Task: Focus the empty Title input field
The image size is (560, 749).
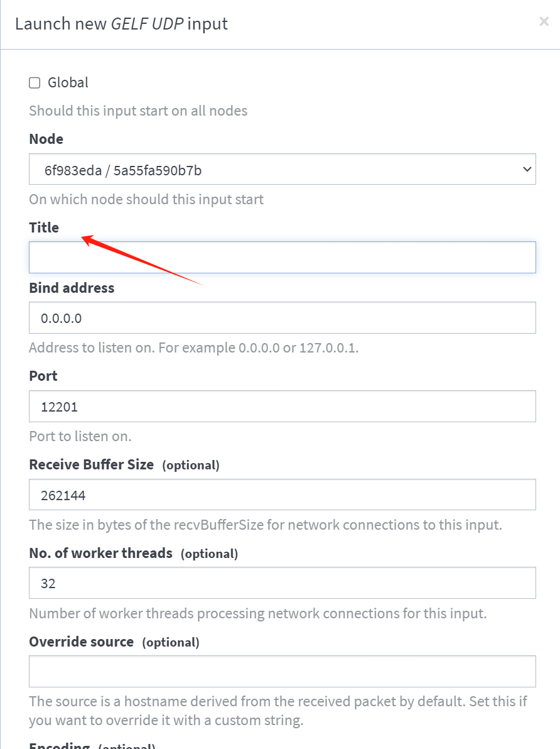Action: click(x=282, y=258)
